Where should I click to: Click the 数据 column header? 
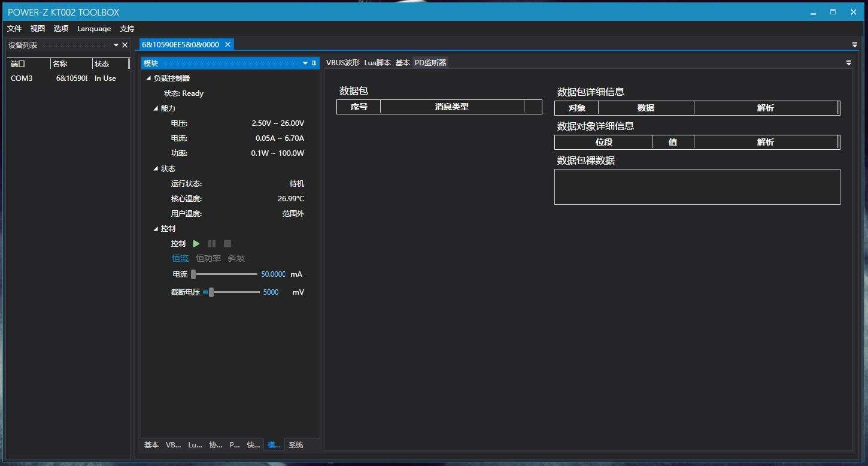646,108
